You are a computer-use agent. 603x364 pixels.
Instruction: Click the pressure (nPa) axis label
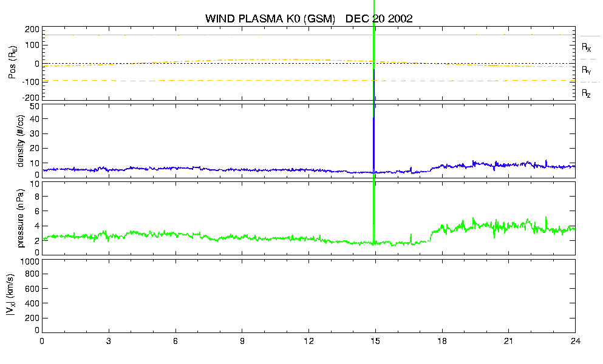coord(21,218)
